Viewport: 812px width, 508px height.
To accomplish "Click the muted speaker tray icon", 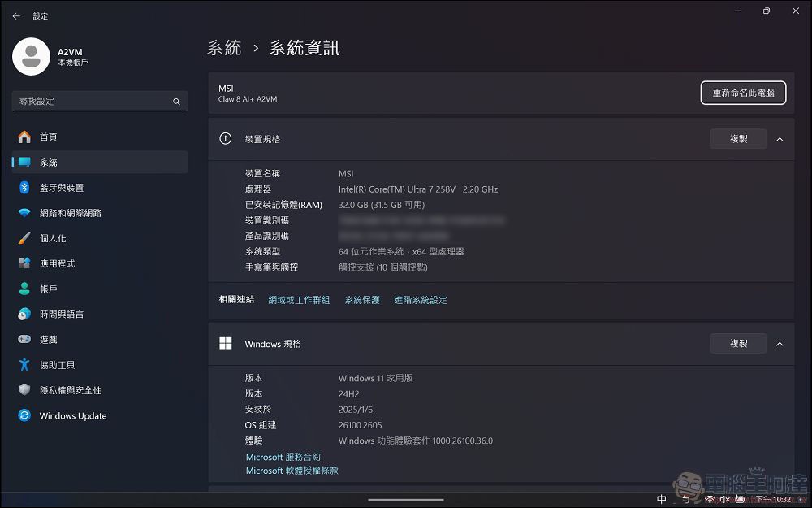I will pos(724,500).
